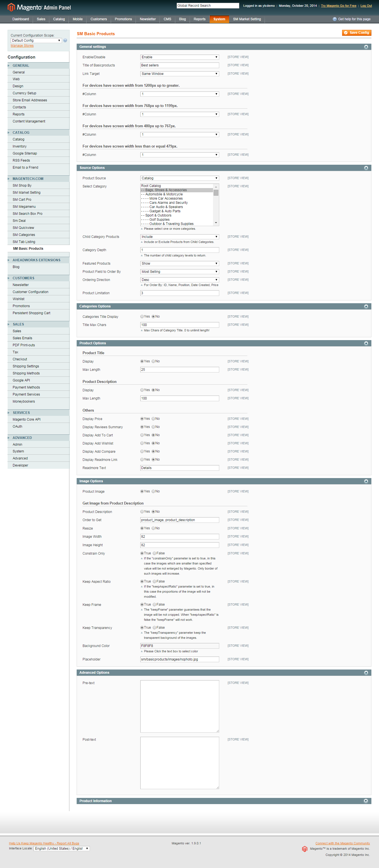The height and width of the screenshot is (868, 379).
Task: Select Yes for Display Add Wishlist
Action: coord(142,443)
